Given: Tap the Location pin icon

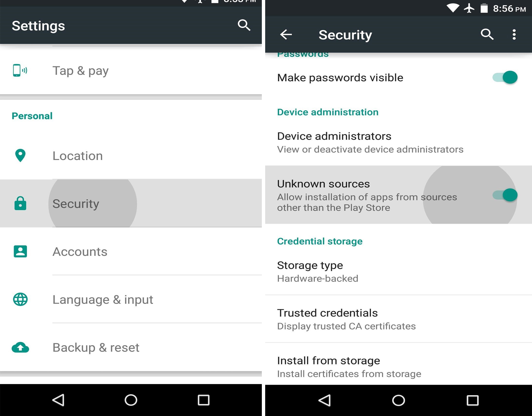Looking at the screenshot, I should 20,155.
